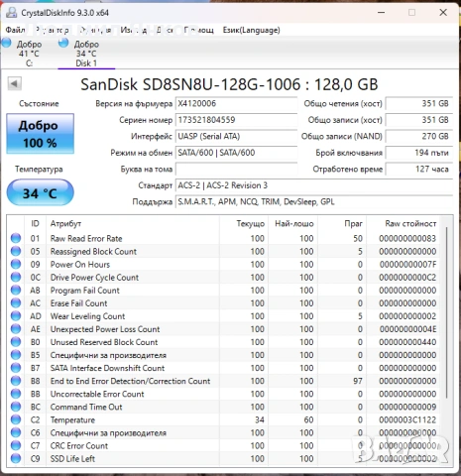Screen dimensions: 461x476
Task: Click the CRC Error Count status icon
Action: point(16,445)
